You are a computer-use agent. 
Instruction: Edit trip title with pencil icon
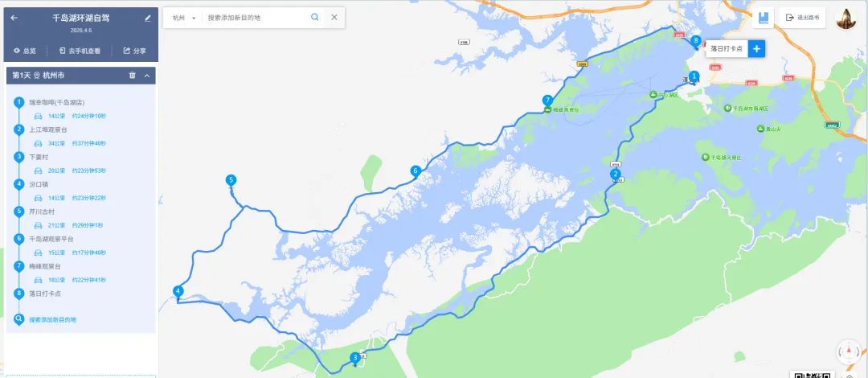click(148, 18)
